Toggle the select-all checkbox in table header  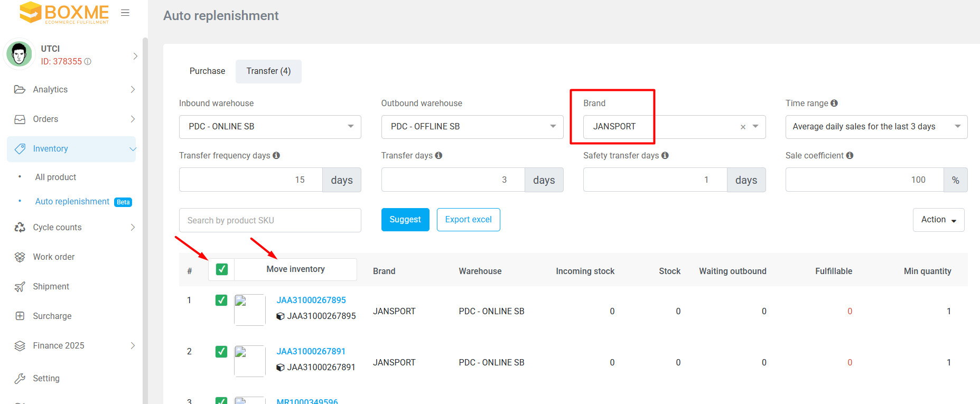tap(222, 269)
